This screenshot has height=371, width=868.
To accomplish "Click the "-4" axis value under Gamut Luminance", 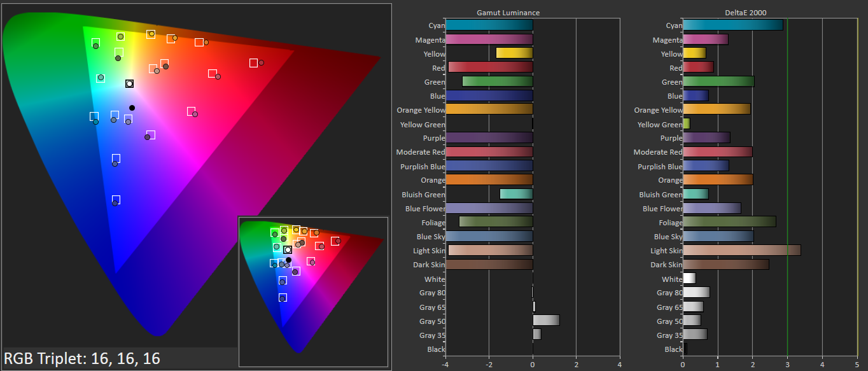I will (x=445, y=365).
